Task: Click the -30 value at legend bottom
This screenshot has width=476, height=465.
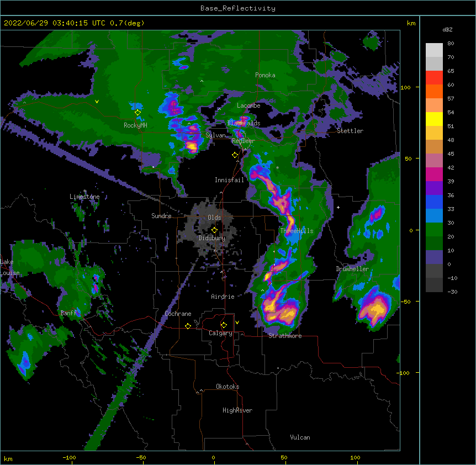Action: [452, 292]
